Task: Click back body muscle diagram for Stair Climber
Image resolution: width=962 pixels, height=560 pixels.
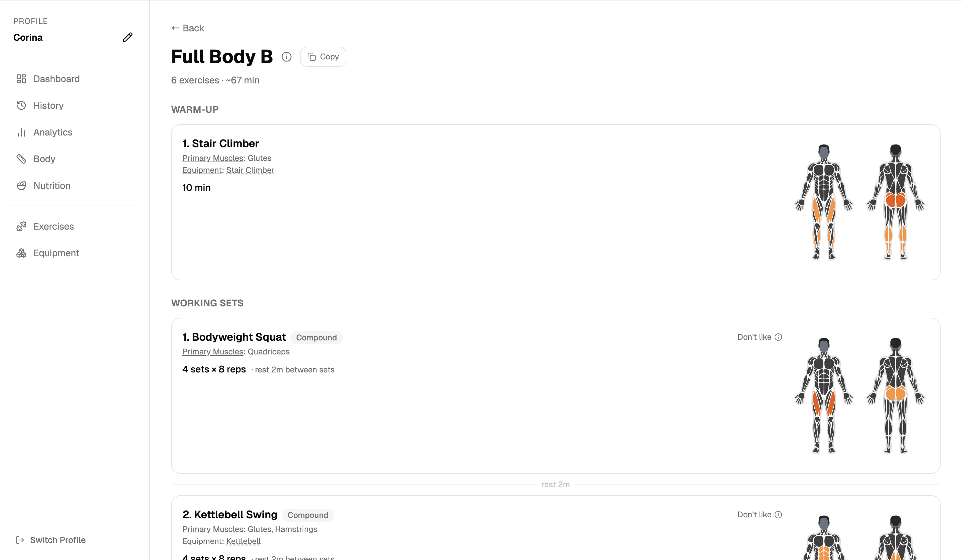Action: pos(896,202)
